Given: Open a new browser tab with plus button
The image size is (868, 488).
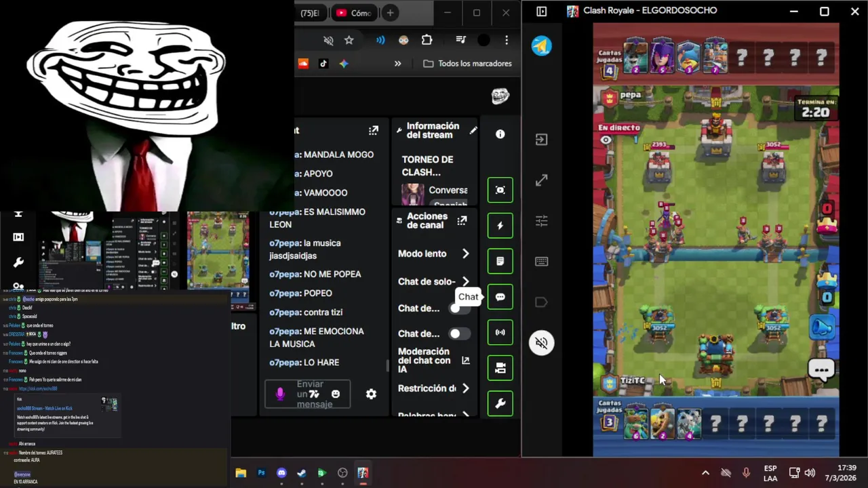Looking at the screenshot, I should pyautogui.click(x=390, y=13).
